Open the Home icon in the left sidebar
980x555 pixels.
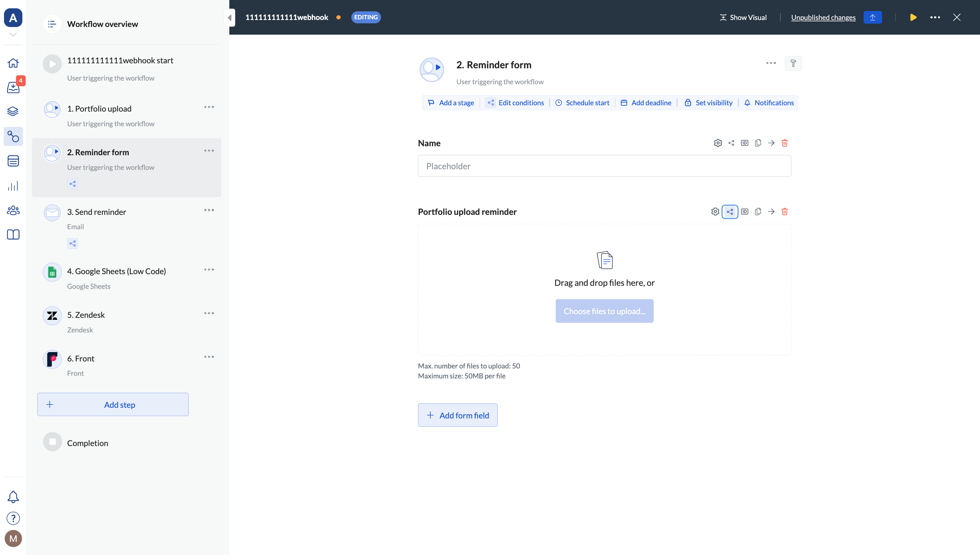tap(13, 63)
